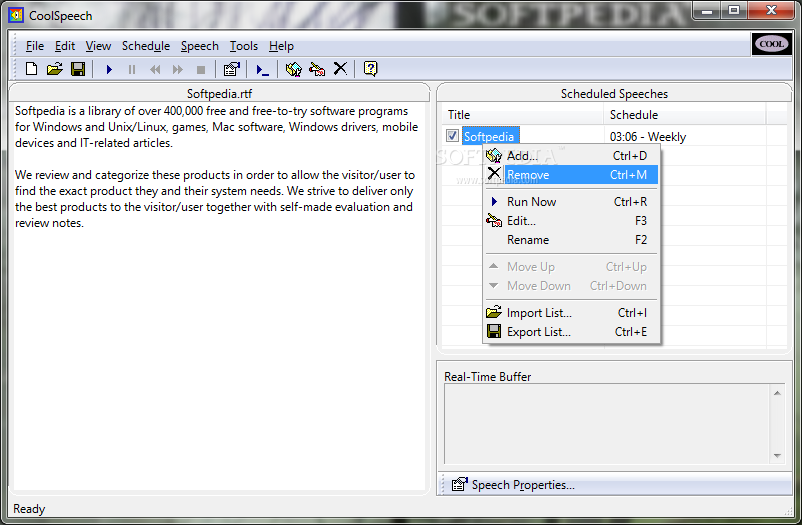The image size is (802, 525).
Task: Click the Real-Time Buffer label
Action: [x=487, y=377]
